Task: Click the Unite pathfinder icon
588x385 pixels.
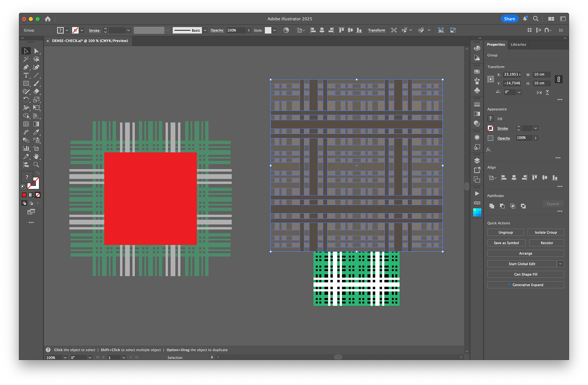Action: (x=492, y=206)
